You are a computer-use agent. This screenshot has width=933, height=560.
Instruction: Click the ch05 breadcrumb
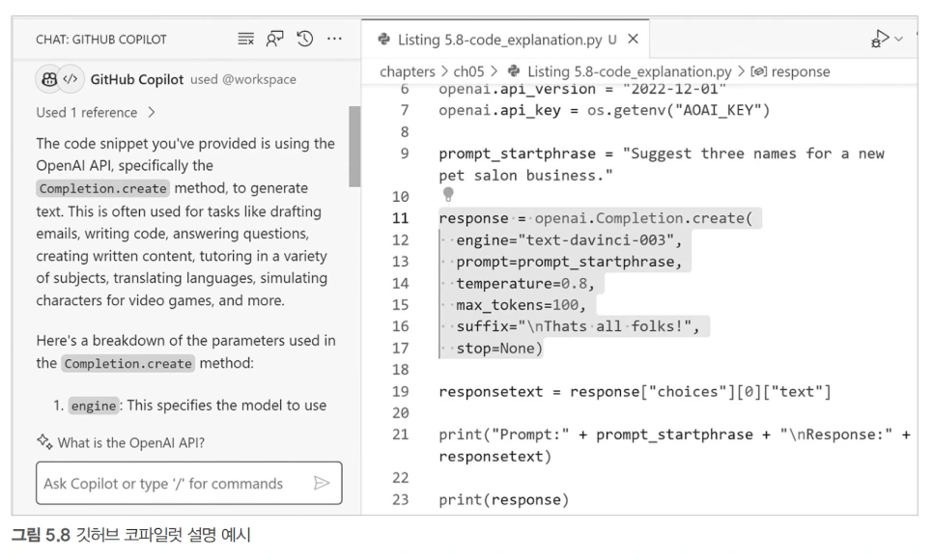coord(468,72)
